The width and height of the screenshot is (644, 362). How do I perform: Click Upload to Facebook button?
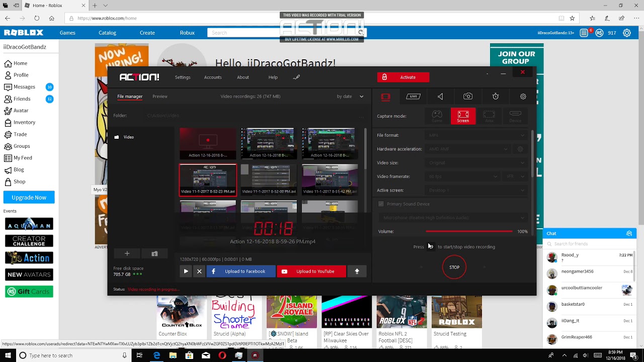pos(241,271)
